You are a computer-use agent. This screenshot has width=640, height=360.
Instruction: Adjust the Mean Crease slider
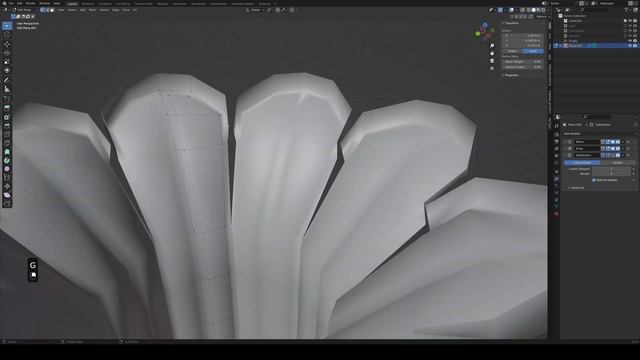[523, 67]
